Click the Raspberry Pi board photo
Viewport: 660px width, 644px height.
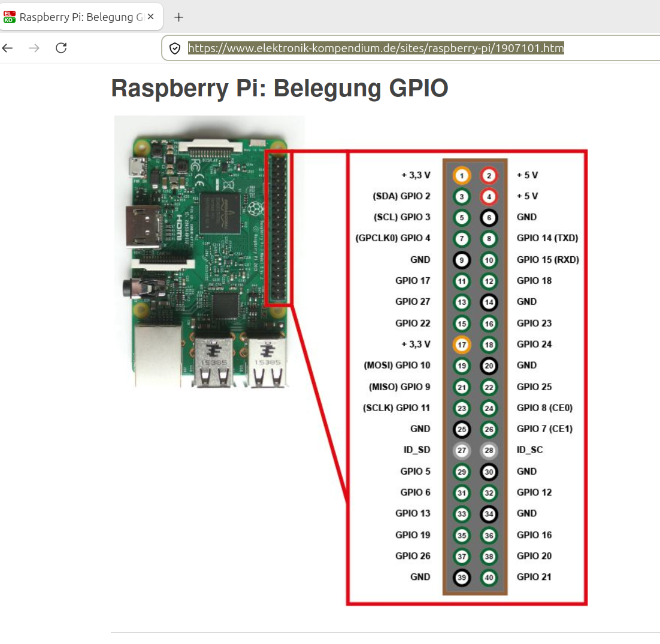click(210, 253)
